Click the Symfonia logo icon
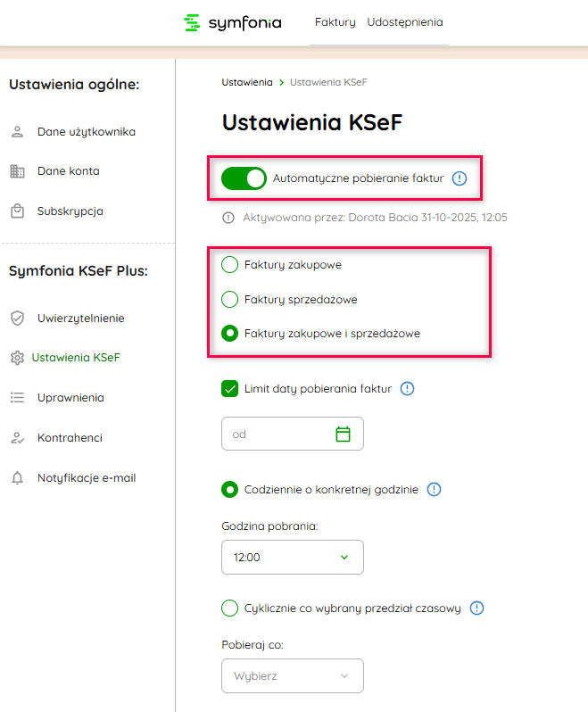The image size is (588, 712). pyautogui.click(x=192, y=22)
